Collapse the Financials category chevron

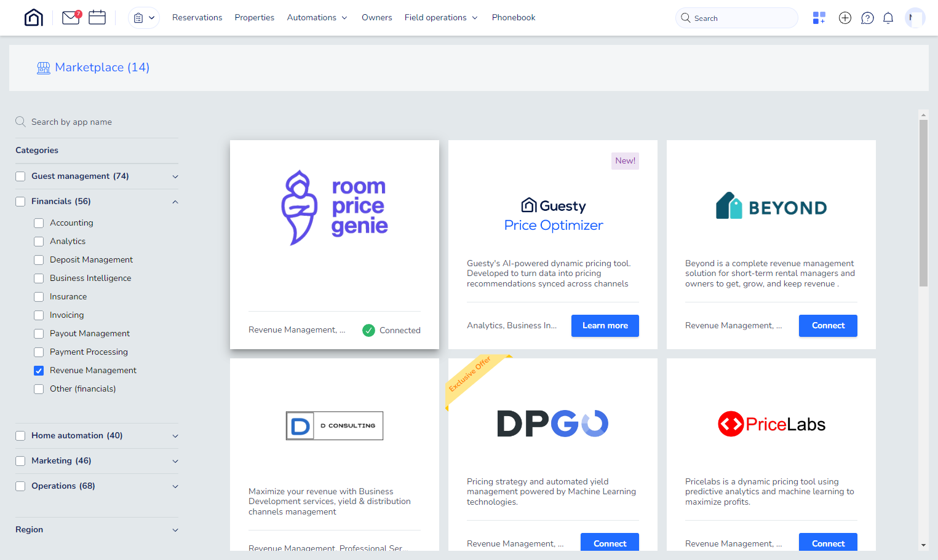tap(175, 202)
